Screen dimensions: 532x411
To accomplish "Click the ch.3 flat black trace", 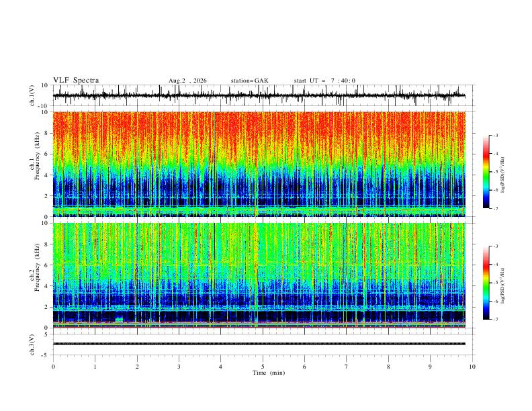I will pos(259,344).
